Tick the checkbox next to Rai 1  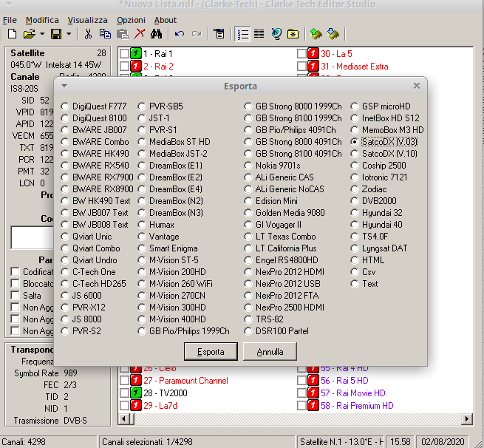pyautogui.click(x=124, y=53)
